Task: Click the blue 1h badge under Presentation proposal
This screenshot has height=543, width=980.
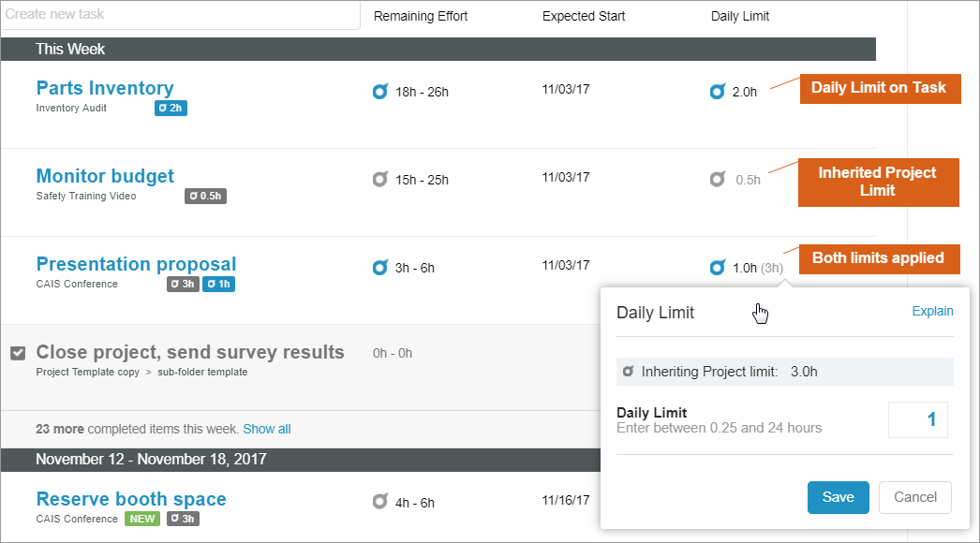Action: (x=218, y=285)
